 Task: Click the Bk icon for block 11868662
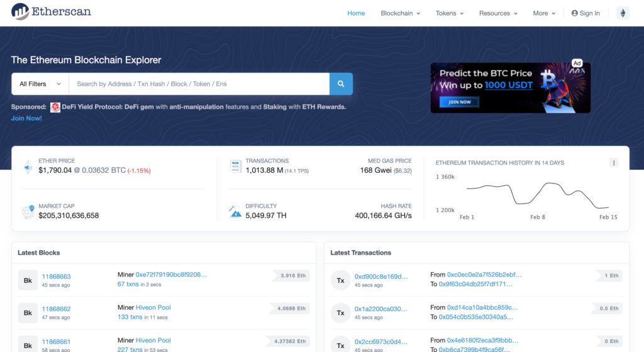tap(28, 313)
